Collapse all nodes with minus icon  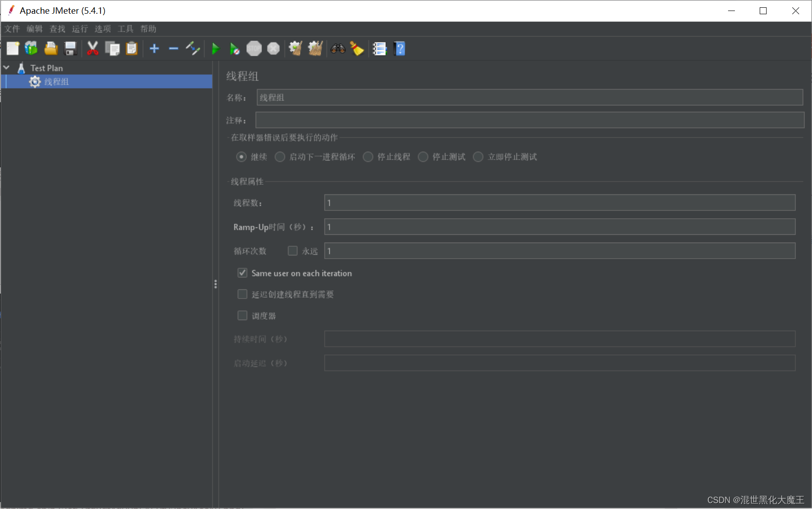[x=173, y=49]
